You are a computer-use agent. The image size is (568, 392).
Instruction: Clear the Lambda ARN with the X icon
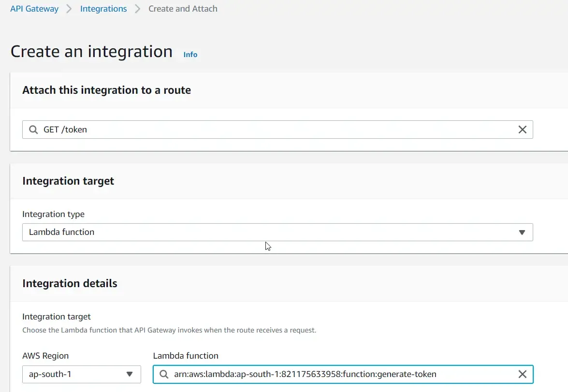pos(522,374)
